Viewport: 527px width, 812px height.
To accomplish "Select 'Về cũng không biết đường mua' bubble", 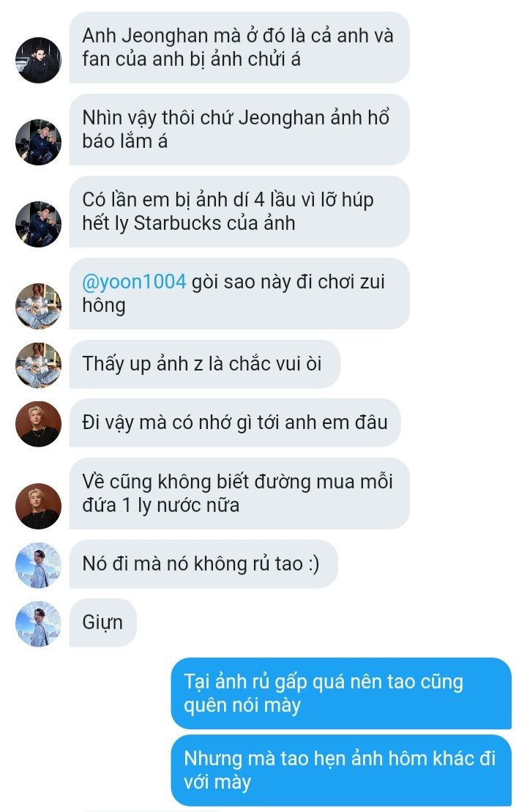I will pos(239,493).
